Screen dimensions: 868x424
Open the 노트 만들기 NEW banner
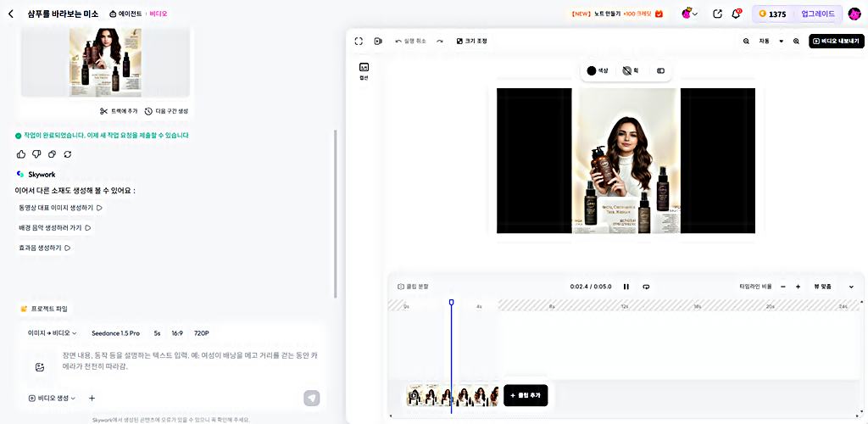pyautogui.click(x=617, y=14)
